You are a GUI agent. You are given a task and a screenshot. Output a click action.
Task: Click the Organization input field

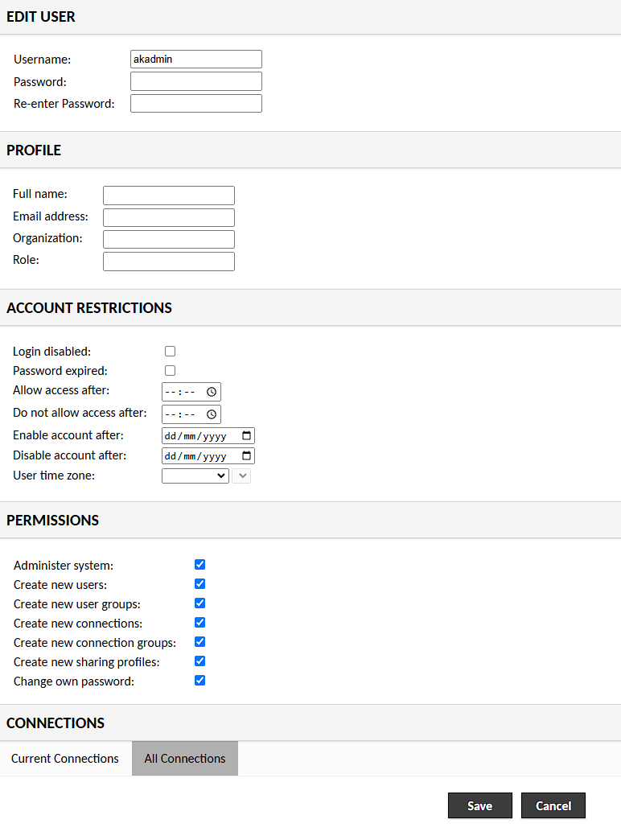[169, 240]
